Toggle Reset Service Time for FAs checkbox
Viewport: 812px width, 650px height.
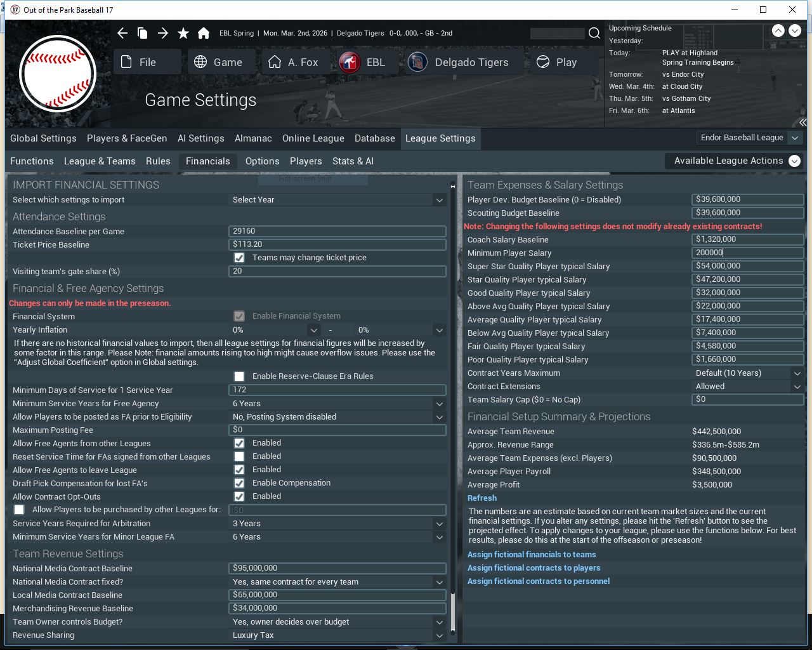pos(239,456)
